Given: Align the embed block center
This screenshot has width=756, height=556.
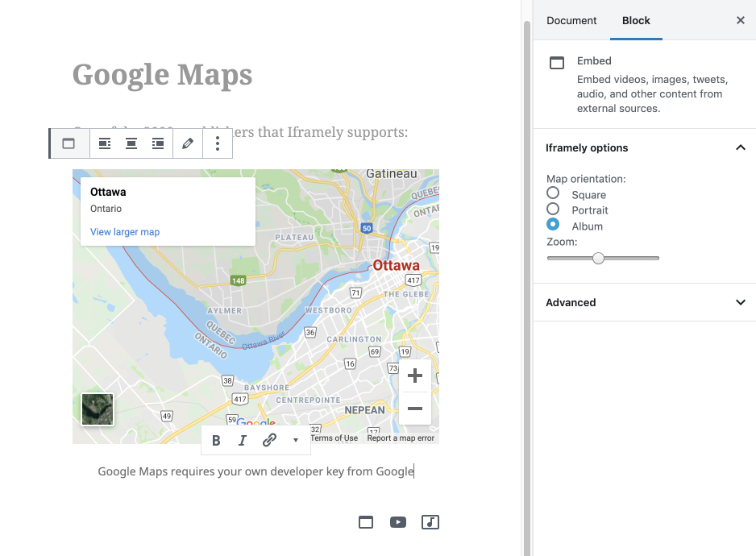Looking at the screenshot, I should point(131,143).
